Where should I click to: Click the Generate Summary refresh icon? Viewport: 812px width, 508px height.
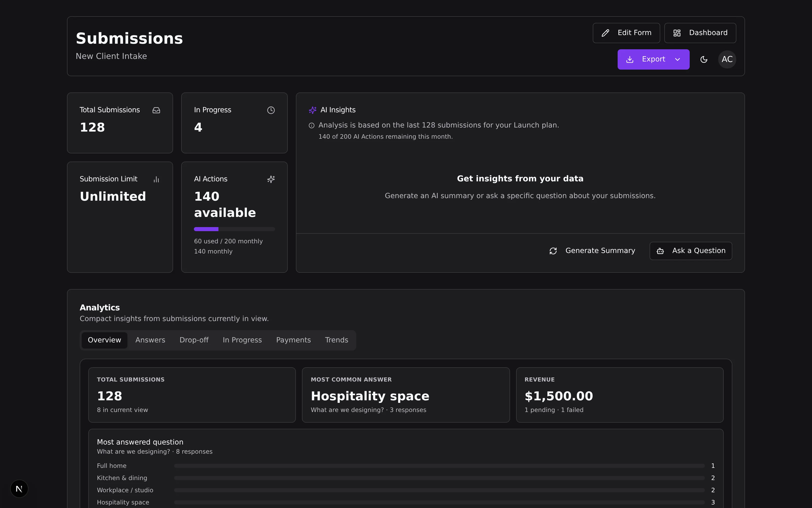(x=553, y=251)
